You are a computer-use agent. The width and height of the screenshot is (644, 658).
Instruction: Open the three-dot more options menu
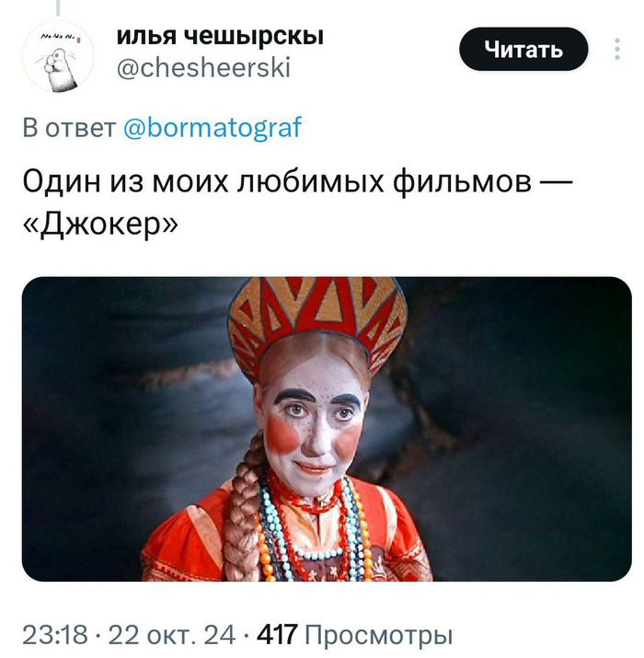pos(616,49)
